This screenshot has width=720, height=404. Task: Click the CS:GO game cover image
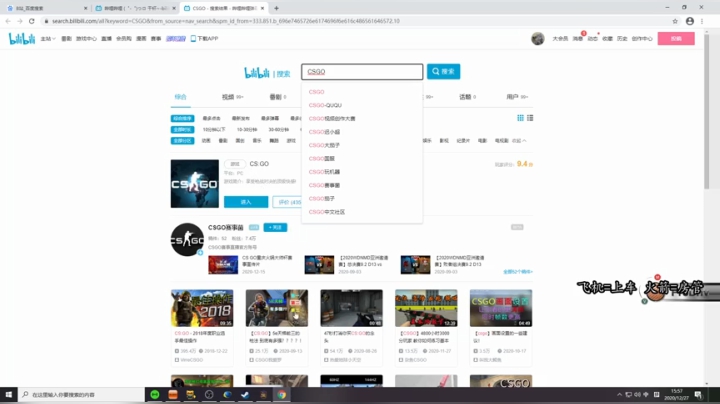point(195,184)
